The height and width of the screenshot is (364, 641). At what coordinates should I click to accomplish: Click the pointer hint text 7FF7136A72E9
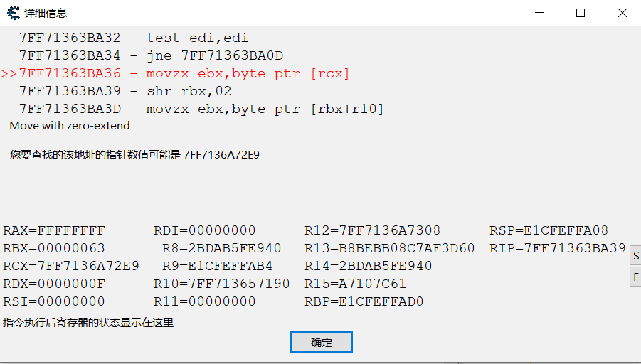(x=221, y=155)
